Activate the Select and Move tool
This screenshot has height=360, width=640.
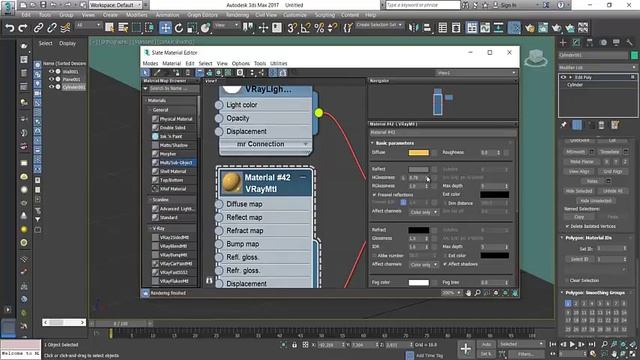tap(165, 28)
